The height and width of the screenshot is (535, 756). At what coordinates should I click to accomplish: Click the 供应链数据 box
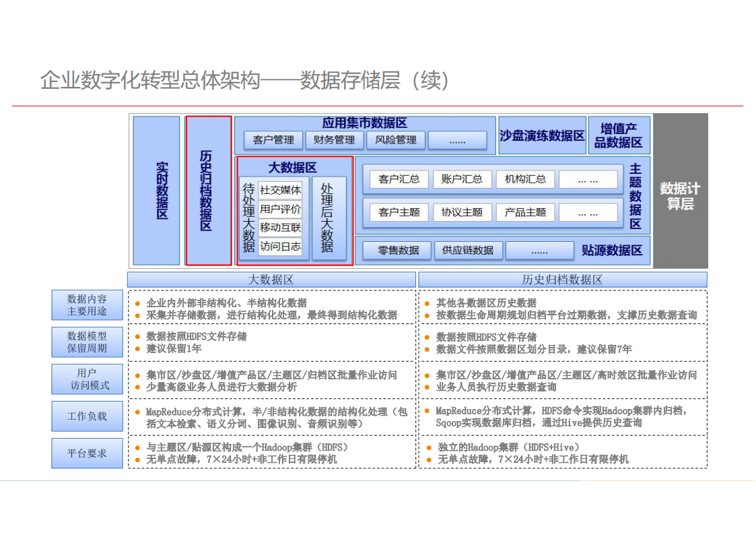(468, 251)
